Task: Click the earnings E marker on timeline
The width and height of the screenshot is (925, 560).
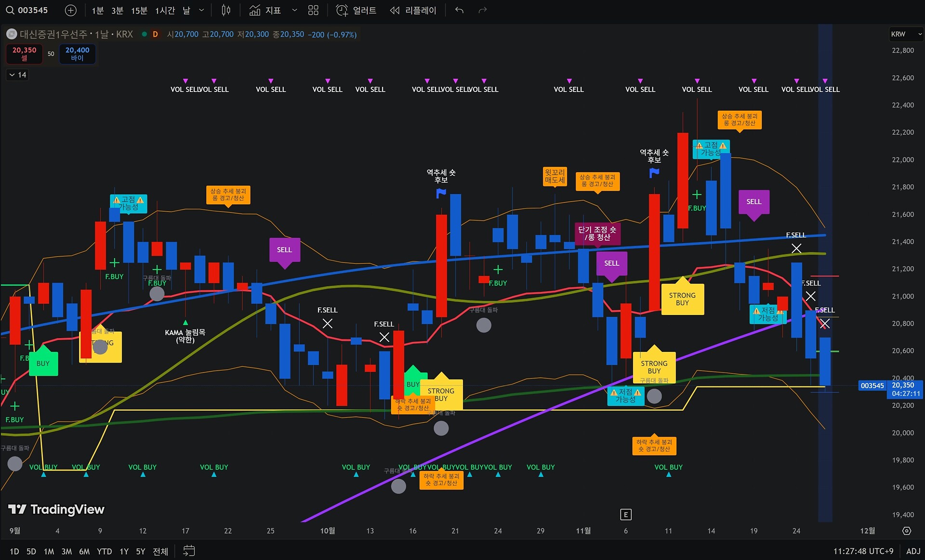Action: click(x=625, y=515)
